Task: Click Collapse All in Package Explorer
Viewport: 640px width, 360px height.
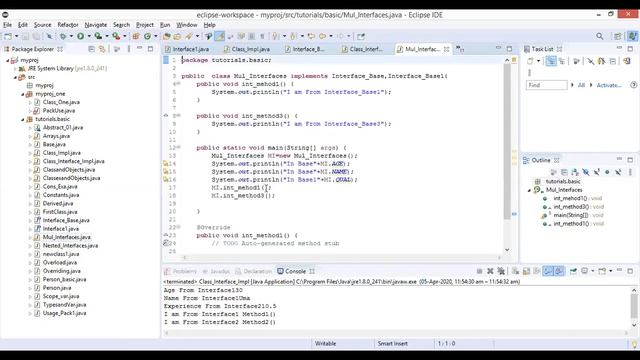Action: tap(91, 49)
